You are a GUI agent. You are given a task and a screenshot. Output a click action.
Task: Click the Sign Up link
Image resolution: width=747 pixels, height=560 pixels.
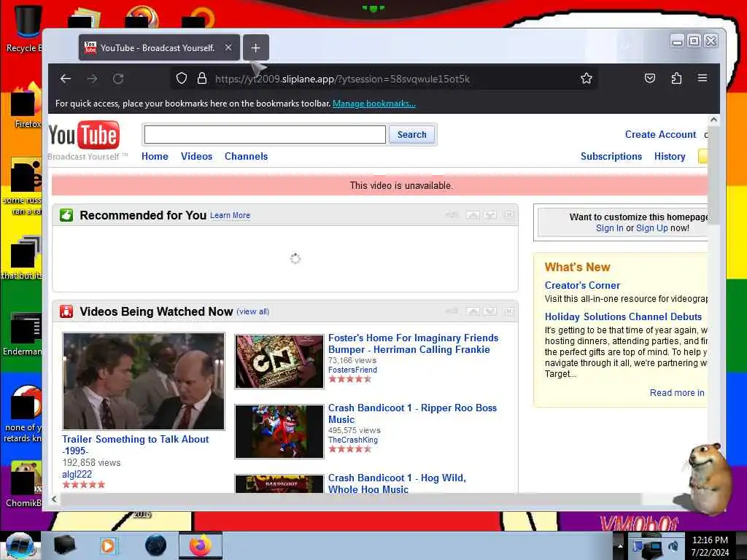[651, 228]
